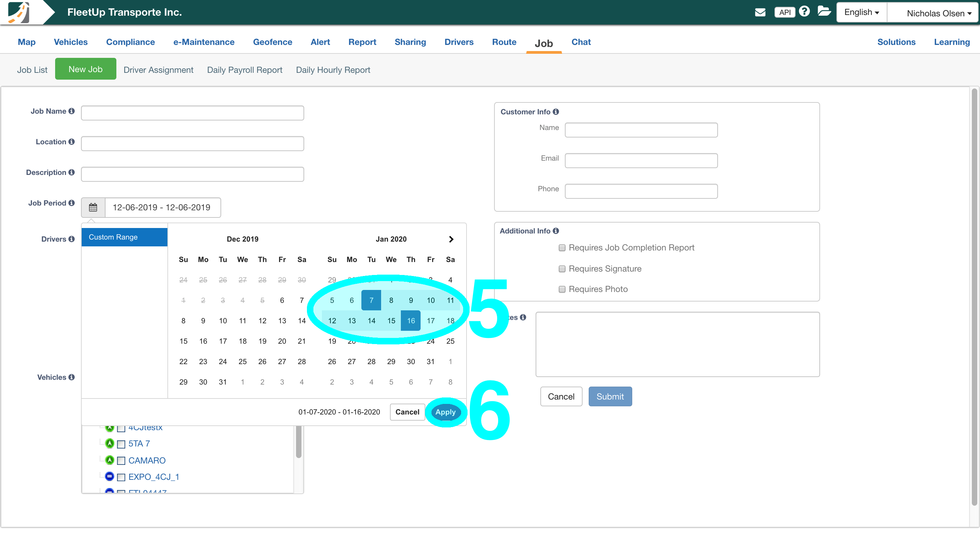Click the Location input field
This screenshot has height=537, width=980.
pyautogui.click(x=193, y=144)
